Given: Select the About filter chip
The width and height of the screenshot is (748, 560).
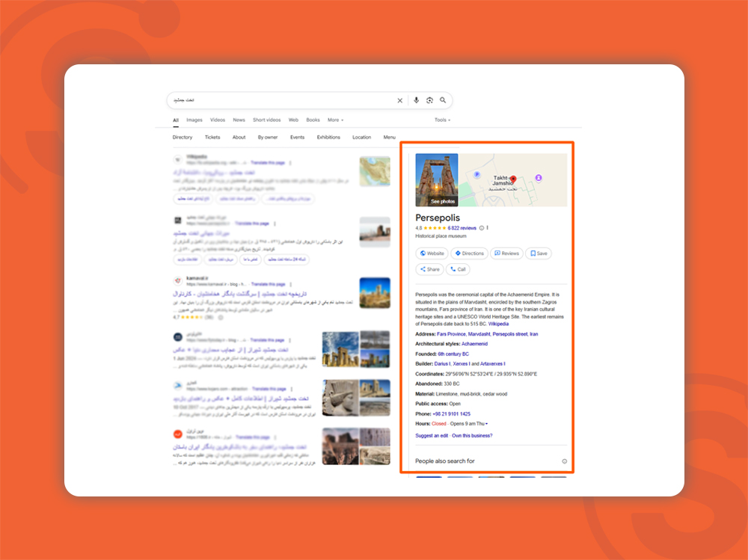Looking at the screenshot, I should (239, 138).
